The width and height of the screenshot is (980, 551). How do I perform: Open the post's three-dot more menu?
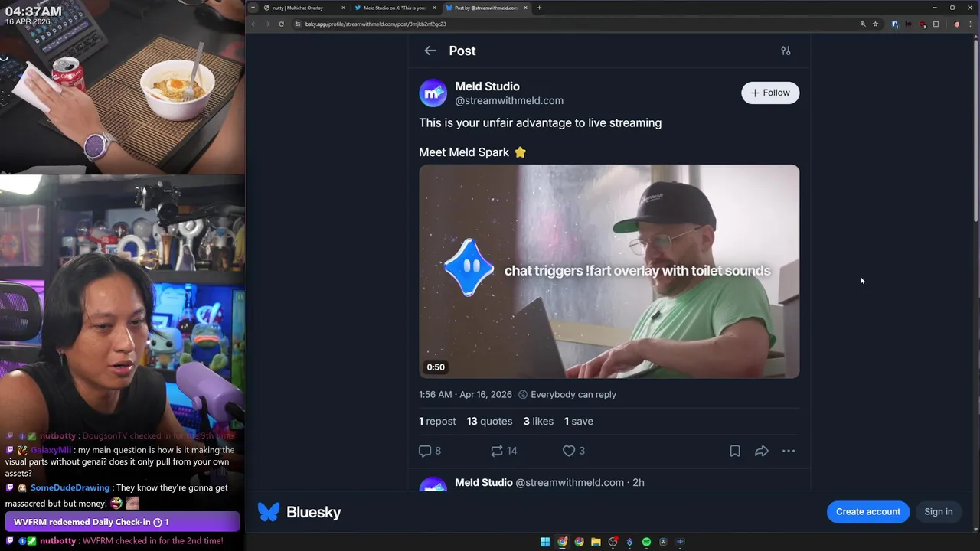click(x=789, y=451)
